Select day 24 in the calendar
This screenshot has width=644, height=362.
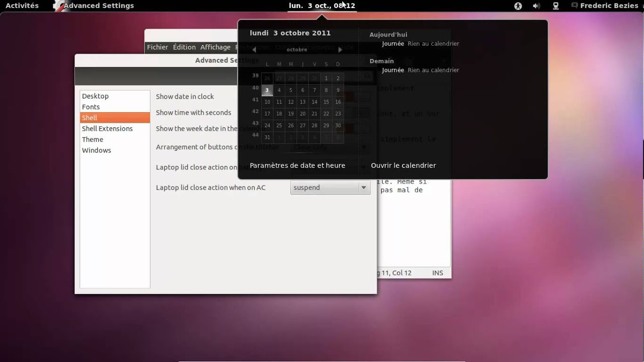[267, 125]
